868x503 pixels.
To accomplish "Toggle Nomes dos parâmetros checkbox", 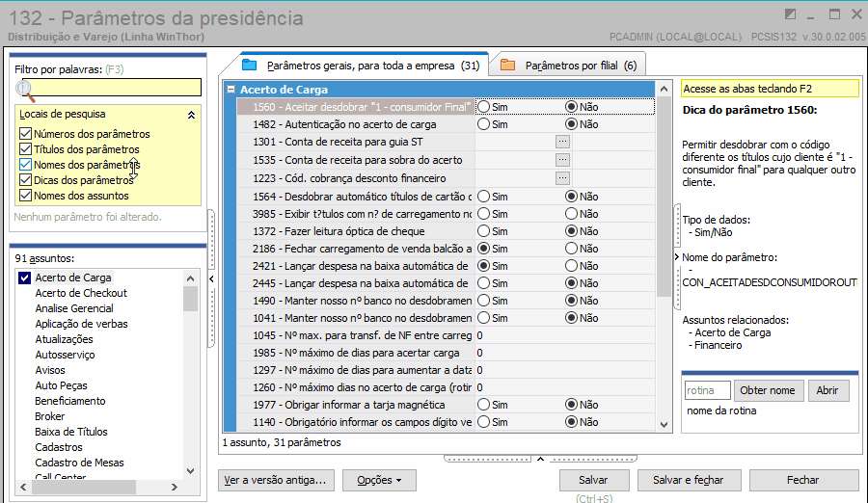I will point(25,165).
